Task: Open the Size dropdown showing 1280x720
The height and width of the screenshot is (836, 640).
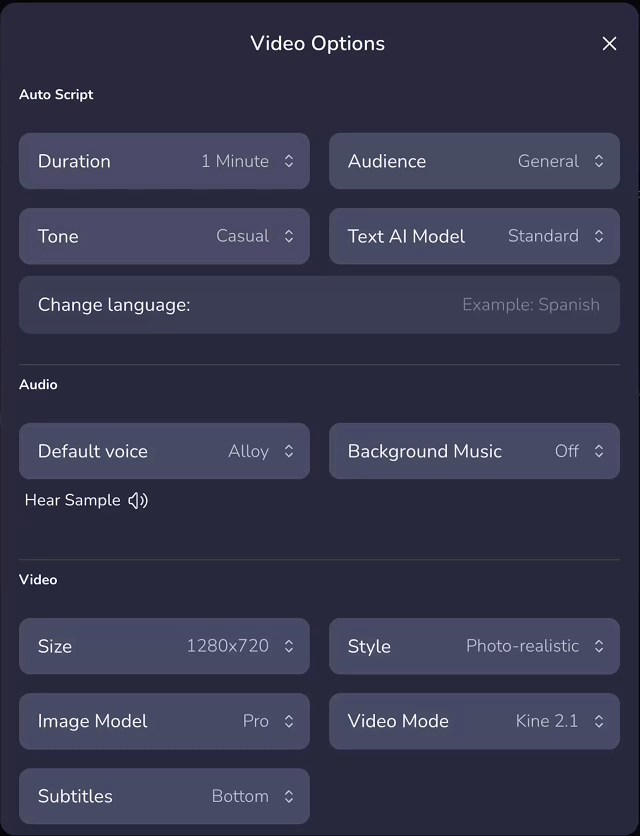Action: (x=164, y=646)
